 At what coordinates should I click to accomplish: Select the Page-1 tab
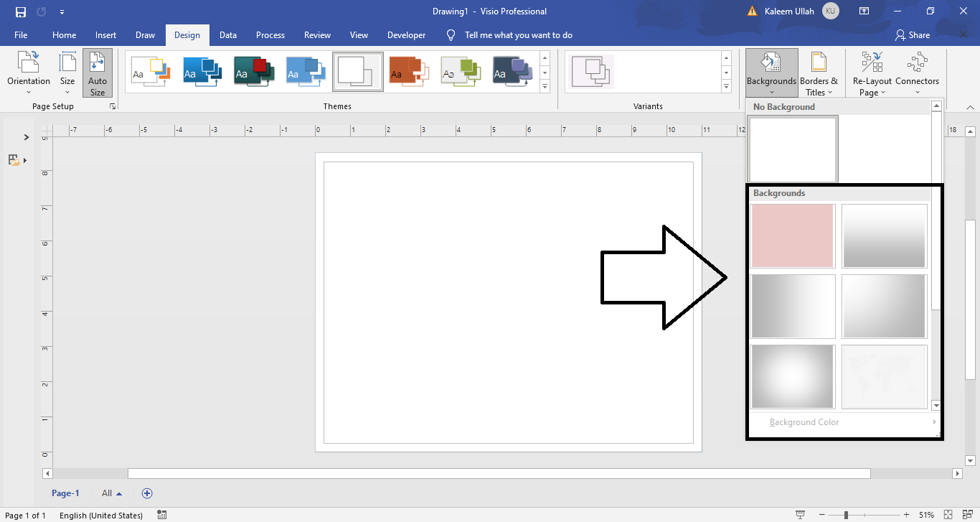(65, 493)
